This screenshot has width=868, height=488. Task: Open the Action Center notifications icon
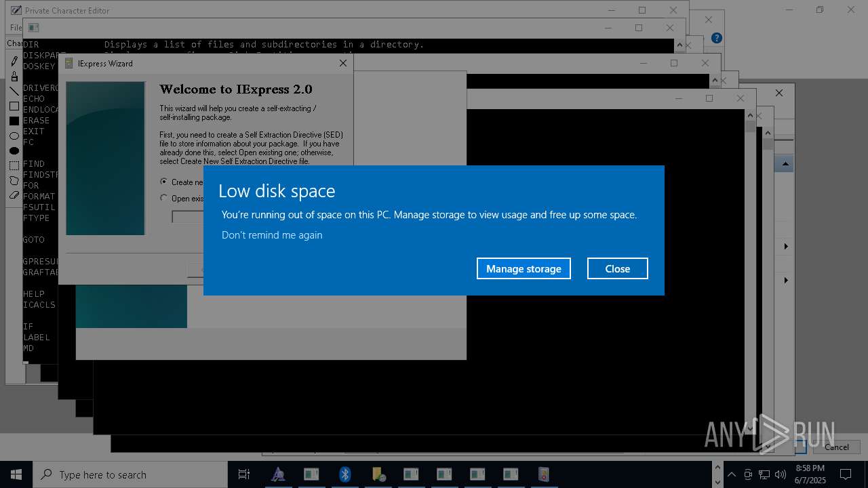coord(846,474)
